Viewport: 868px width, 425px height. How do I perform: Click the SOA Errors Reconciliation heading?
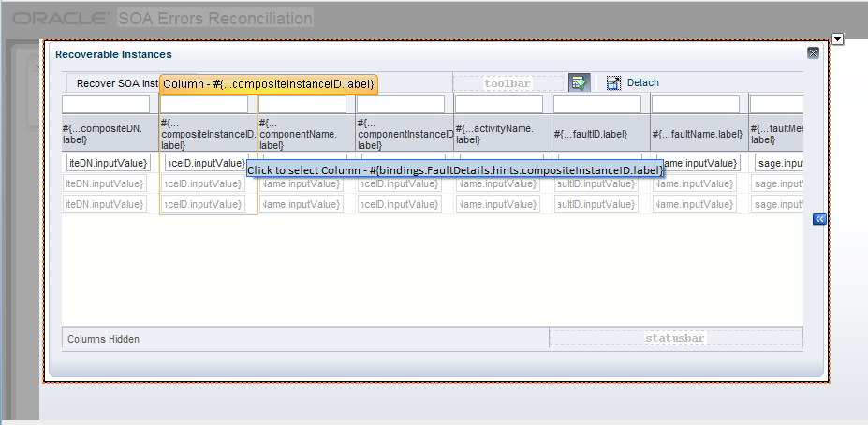215,19
